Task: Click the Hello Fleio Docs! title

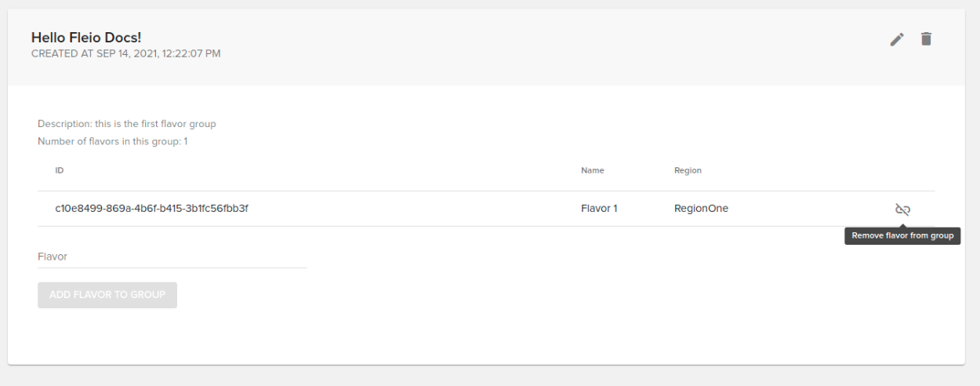Action: [85, 38]
